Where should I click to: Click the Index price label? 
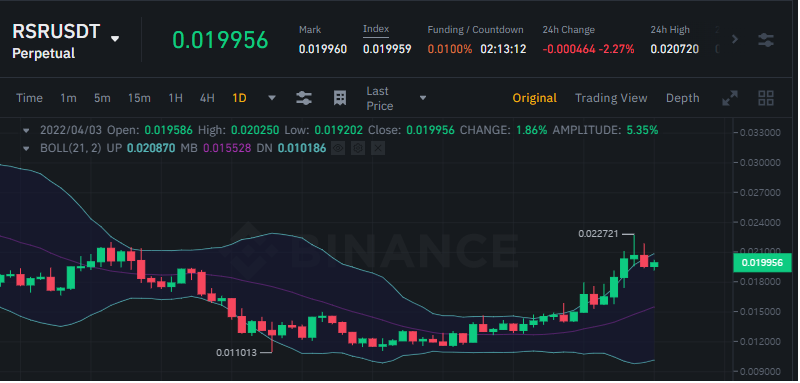[376, 30]
